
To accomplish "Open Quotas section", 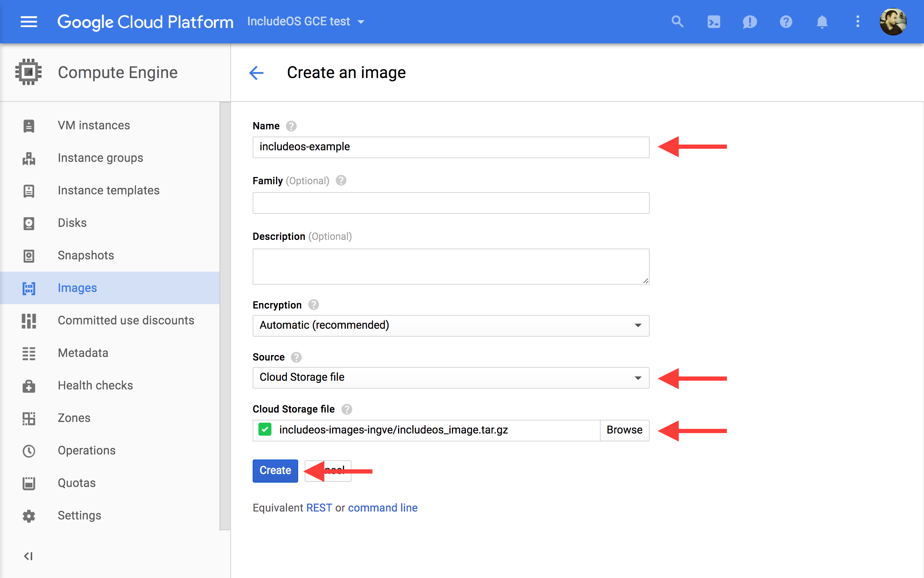I will [110, 483].
